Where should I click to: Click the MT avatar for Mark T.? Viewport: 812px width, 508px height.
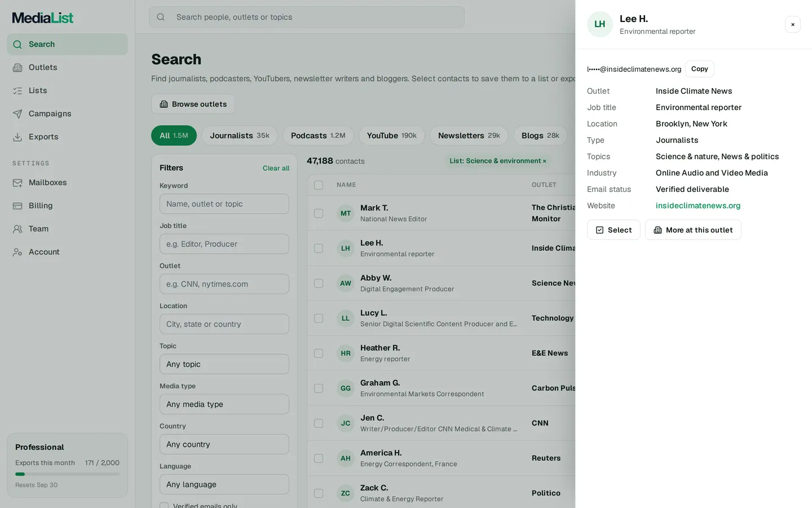(346, 213)
